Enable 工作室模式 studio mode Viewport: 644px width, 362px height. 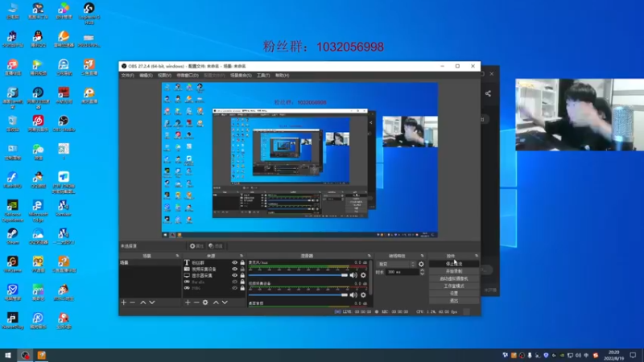point(454,286)
